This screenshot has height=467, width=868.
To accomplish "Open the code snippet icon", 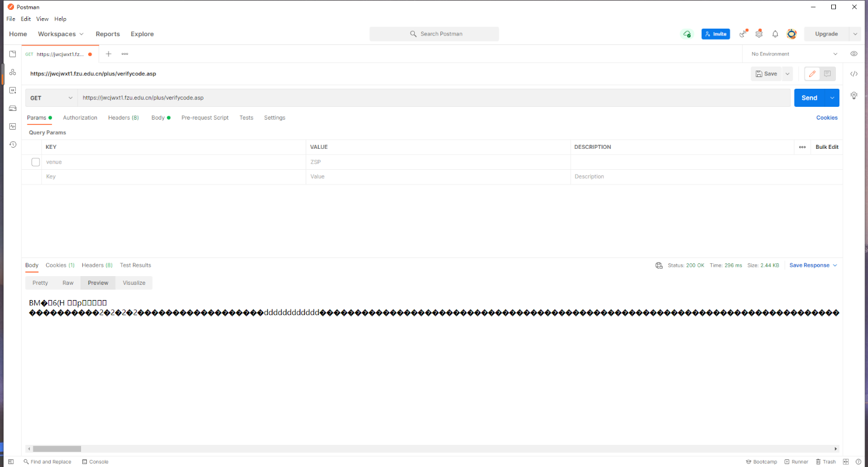I will pos(854,74).
